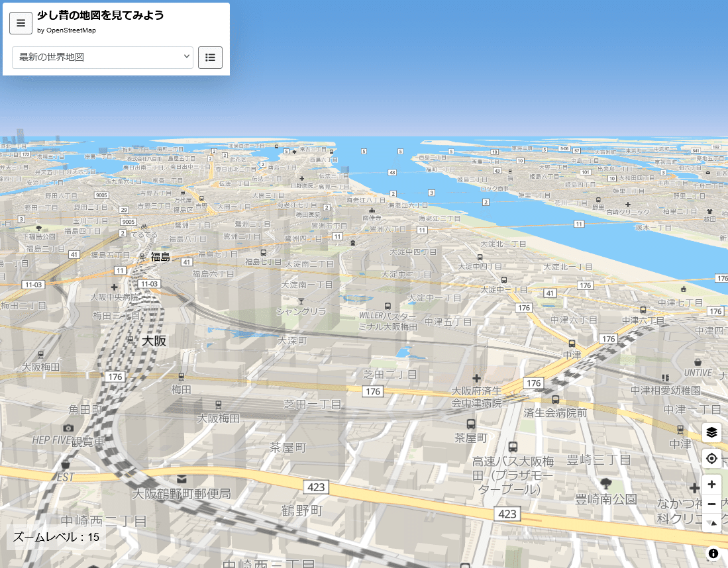Expand the dropdown chevron to pick a map era

(186, 58)
